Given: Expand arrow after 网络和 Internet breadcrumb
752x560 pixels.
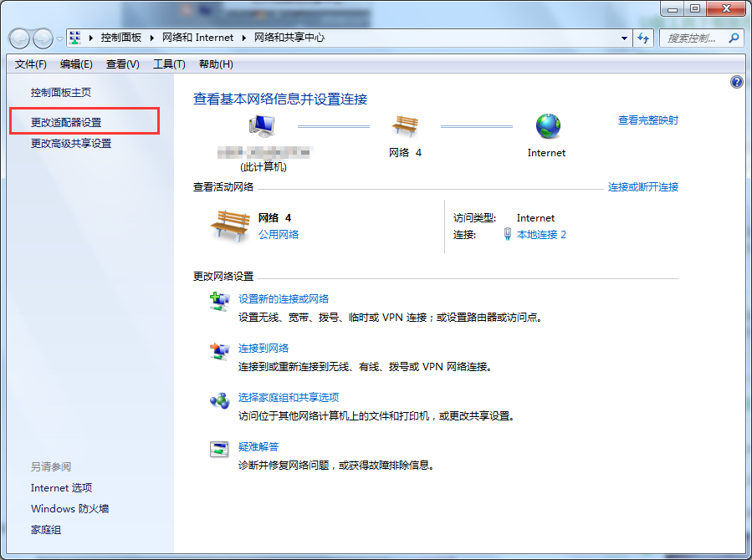Looking at the screenshot, I should point(244,38).
